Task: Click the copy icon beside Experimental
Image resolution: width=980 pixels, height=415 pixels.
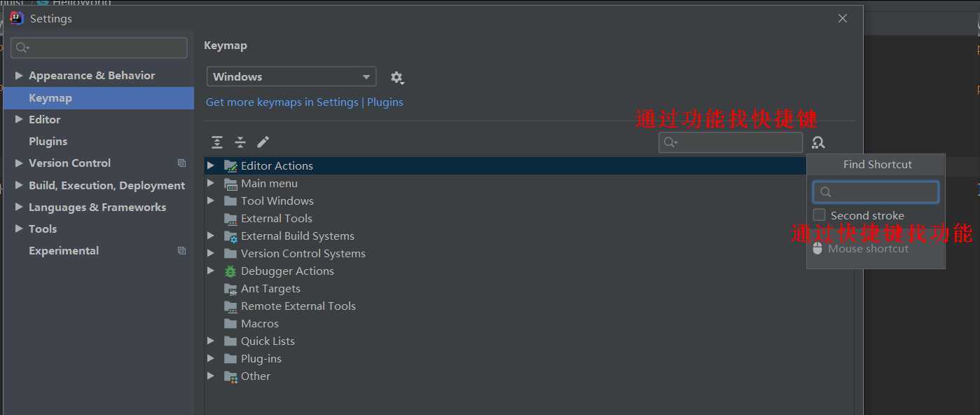Action: point(181,251)
